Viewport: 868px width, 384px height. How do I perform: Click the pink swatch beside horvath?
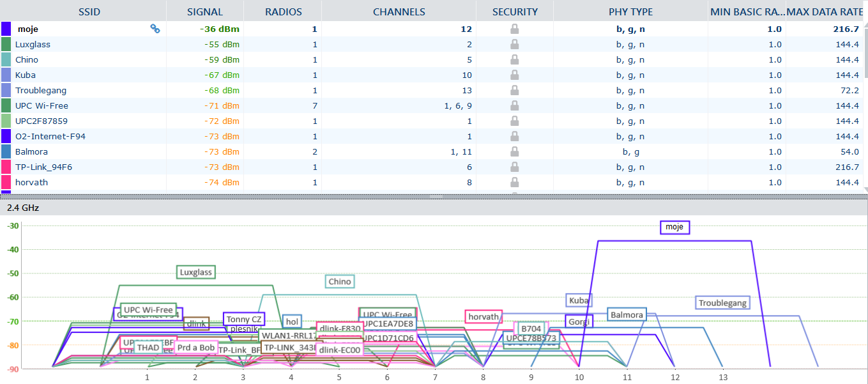6,182
